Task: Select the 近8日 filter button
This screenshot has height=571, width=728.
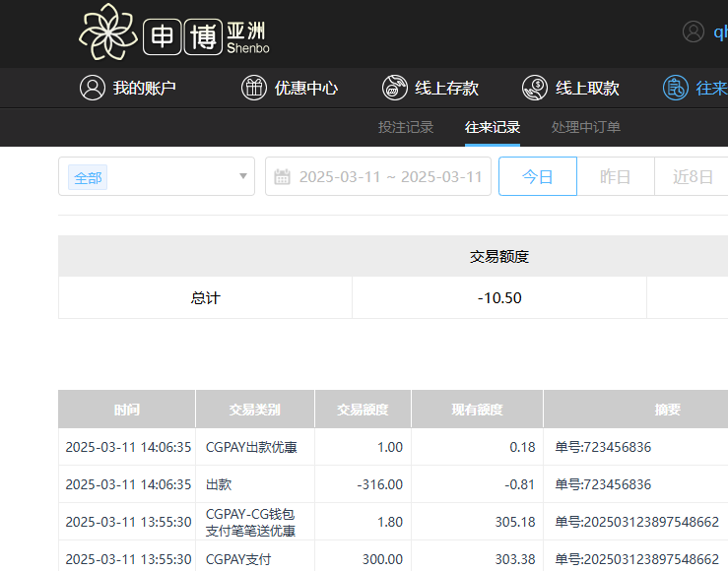Action: [693, 177]
